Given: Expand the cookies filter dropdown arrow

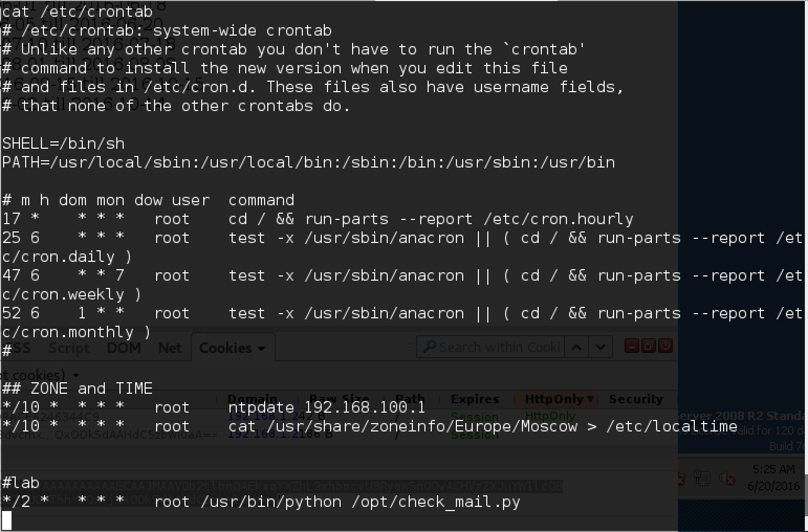Looking at the screenshot, I should click(77, 375).
